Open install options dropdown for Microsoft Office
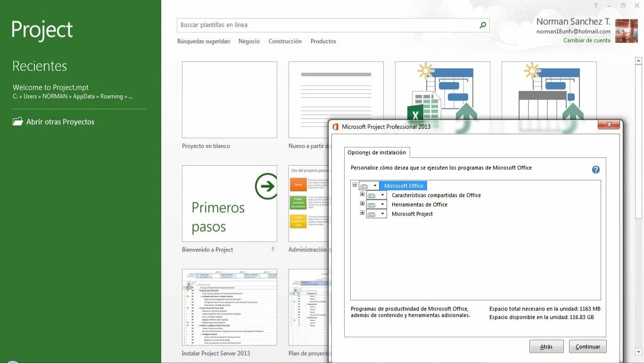Viewport: 644px width, 363px height. click(369, 186)
